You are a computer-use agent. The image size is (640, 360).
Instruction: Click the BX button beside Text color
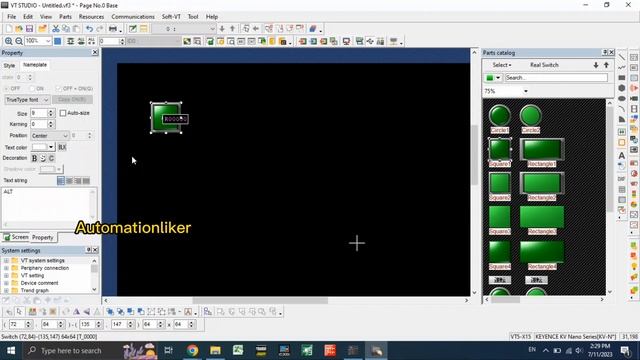pos(62,147)
